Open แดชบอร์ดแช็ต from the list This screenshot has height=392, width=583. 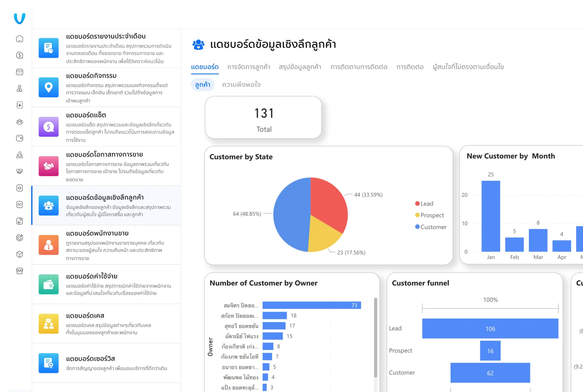click(106, 127)
